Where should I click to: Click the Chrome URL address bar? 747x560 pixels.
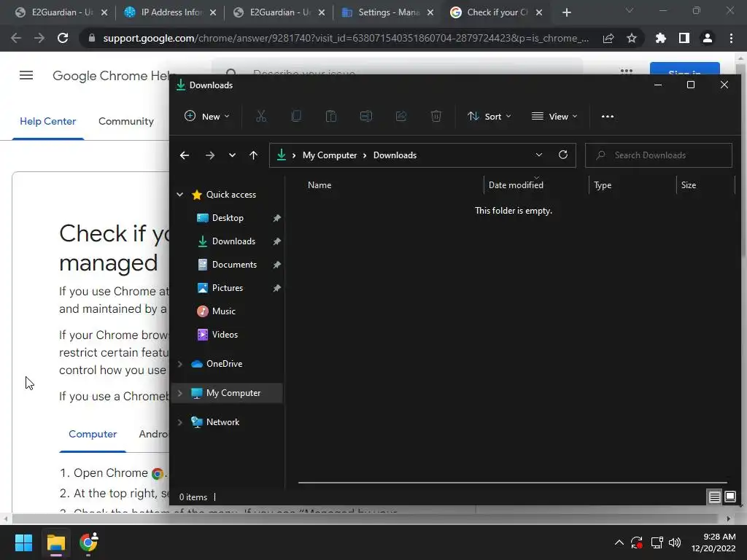(345, 38)
